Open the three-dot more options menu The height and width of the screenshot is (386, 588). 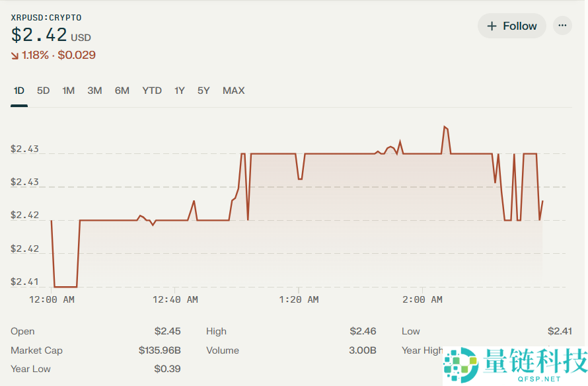point(562,26)
